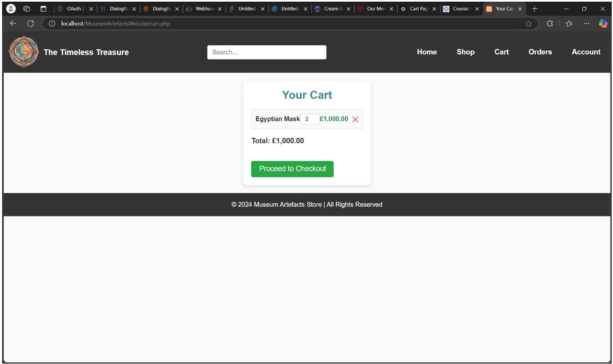Open the Copilot sidebar icon
Viewport: 613px width, 364px height.
pyautogui.click(x=603, y=24)
